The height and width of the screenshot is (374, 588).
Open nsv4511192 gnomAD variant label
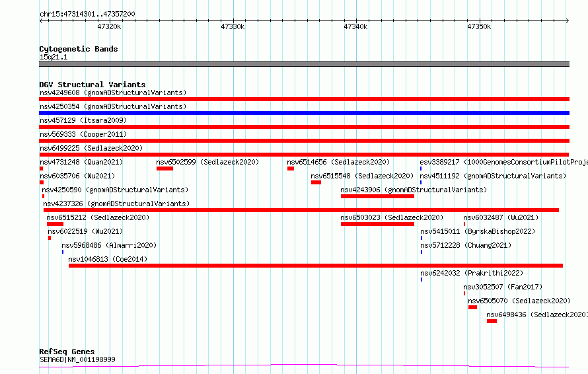click(x=493, y=176)
